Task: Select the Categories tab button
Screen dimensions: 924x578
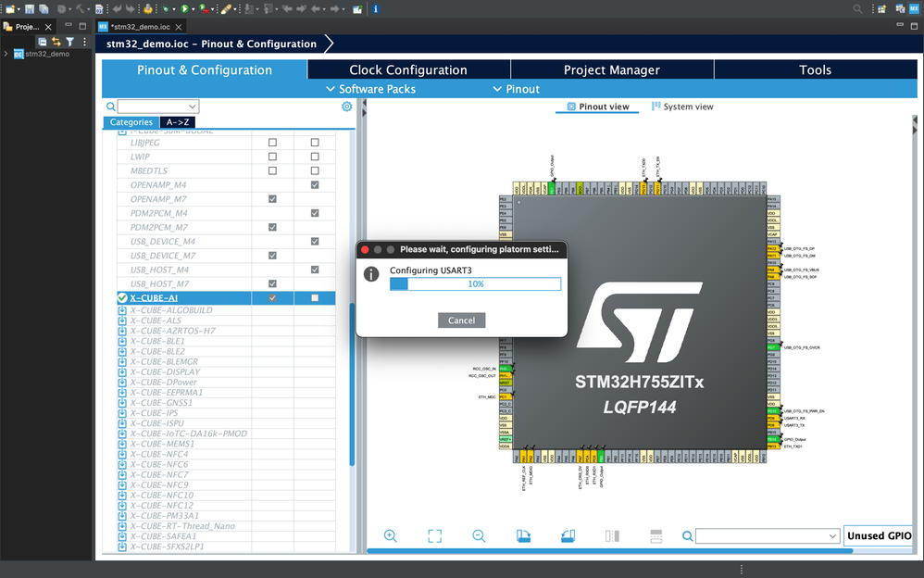Action: point(131,122)
